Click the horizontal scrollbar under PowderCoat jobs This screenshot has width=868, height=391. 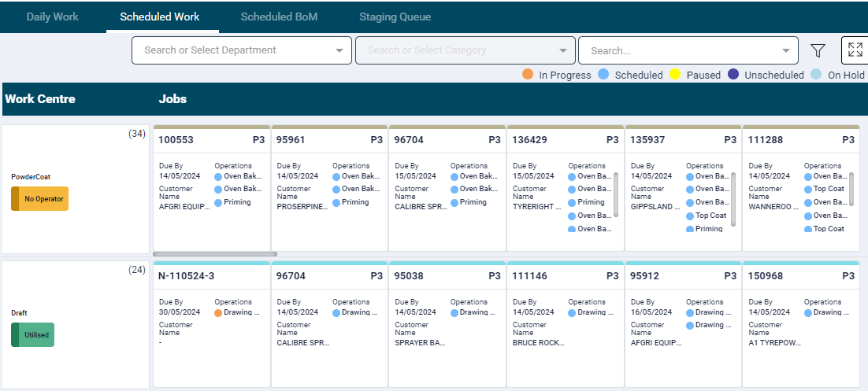pos(215,254)
